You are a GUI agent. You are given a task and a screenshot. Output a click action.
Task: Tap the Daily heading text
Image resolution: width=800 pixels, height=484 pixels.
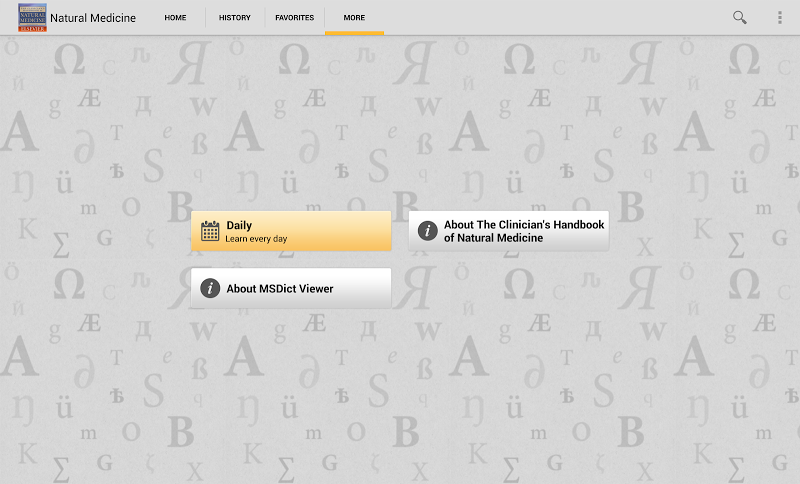click(239, 225)
